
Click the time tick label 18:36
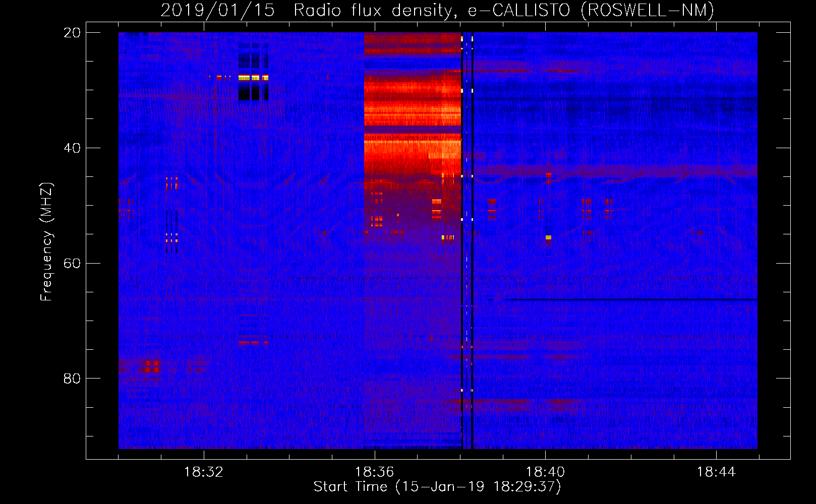[374, 472]
